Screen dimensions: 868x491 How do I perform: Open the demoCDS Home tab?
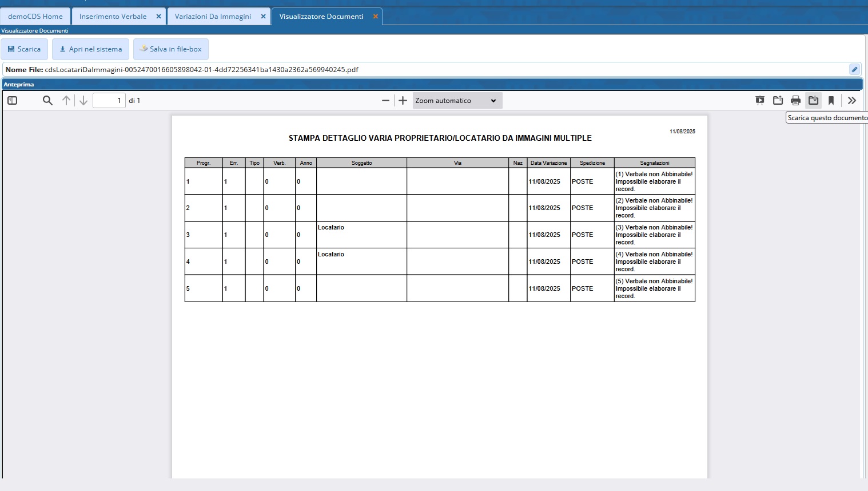35,17
